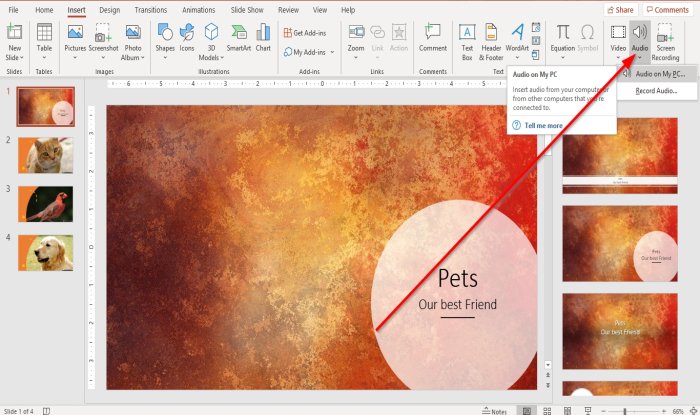
Task: Adjust the zoom slider in status bar
Action: click(x=627, y=410)
